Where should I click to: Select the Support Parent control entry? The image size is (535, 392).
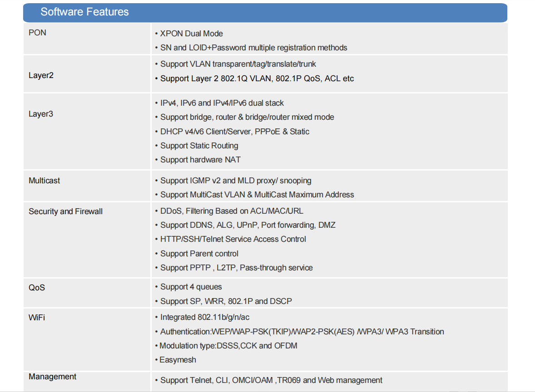[197, 254]
